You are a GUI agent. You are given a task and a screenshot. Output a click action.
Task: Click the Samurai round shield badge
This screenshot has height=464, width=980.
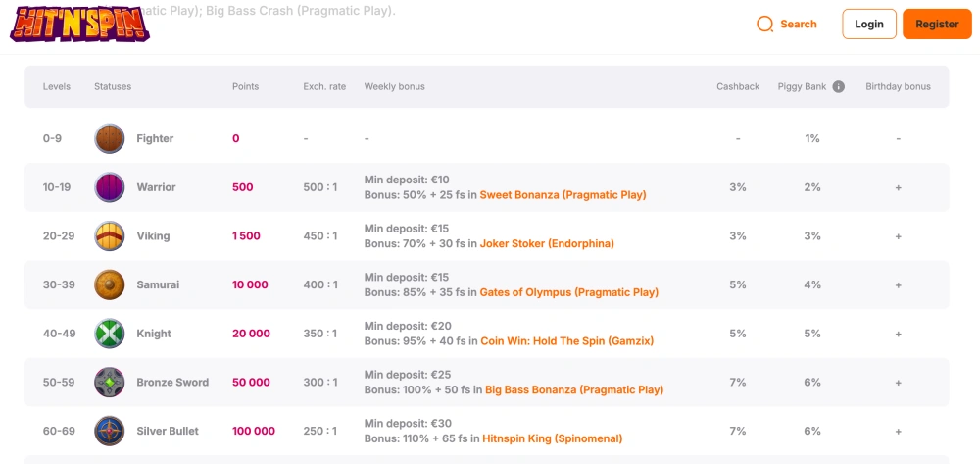[x=110, y=284]
